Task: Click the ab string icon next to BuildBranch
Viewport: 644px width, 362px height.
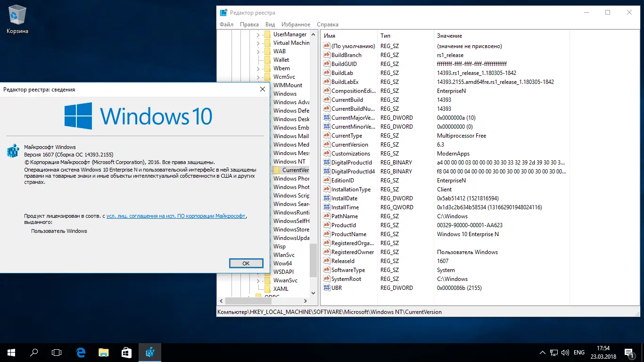Action: click(326, 55)
